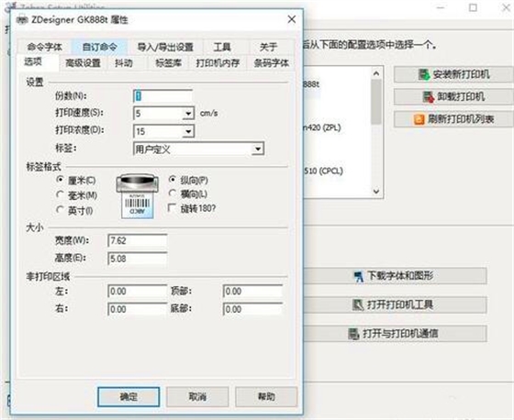This screenshot has height=420, width=514.
Task: Switch to the 高级设置 tab
Action: [x=83, y=63]
